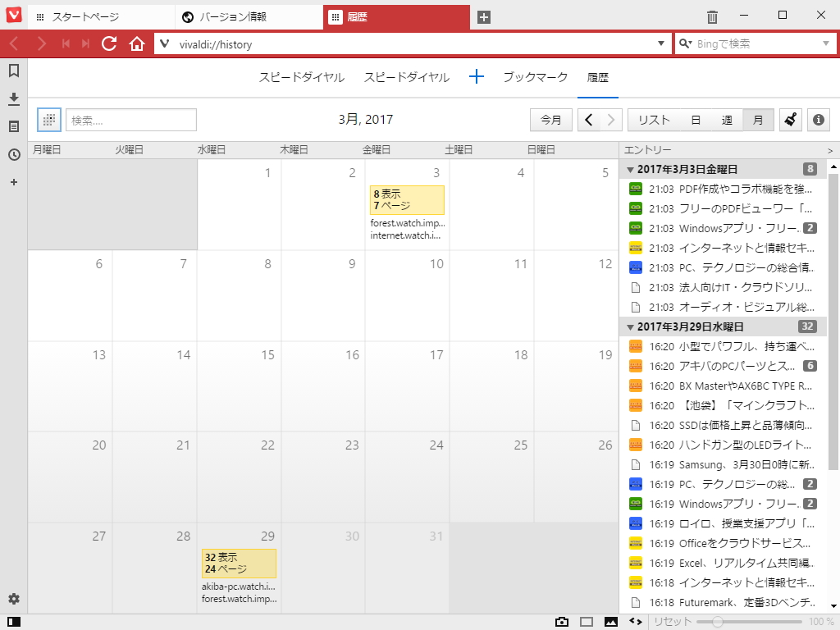Open the second スピードダイヤル page
The width and height of the screenshot is (840, 630).
[407, 77]
